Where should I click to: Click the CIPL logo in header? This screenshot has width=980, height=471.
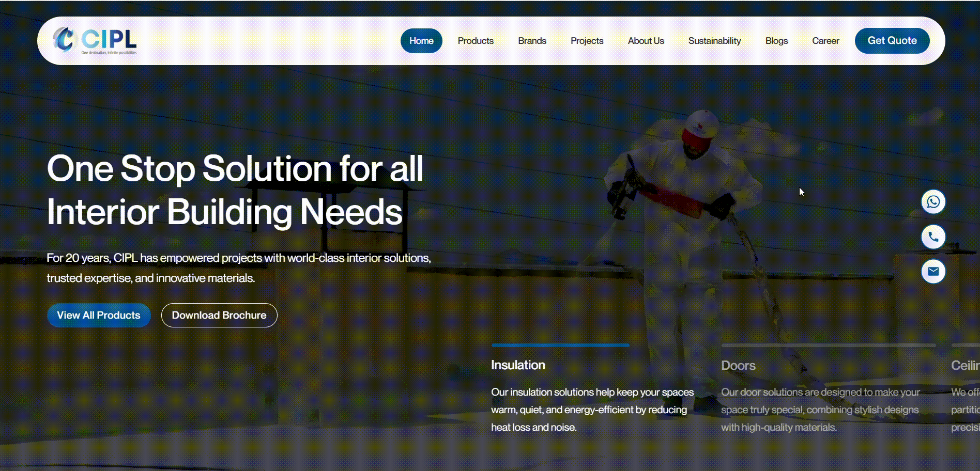coord(95,40)
